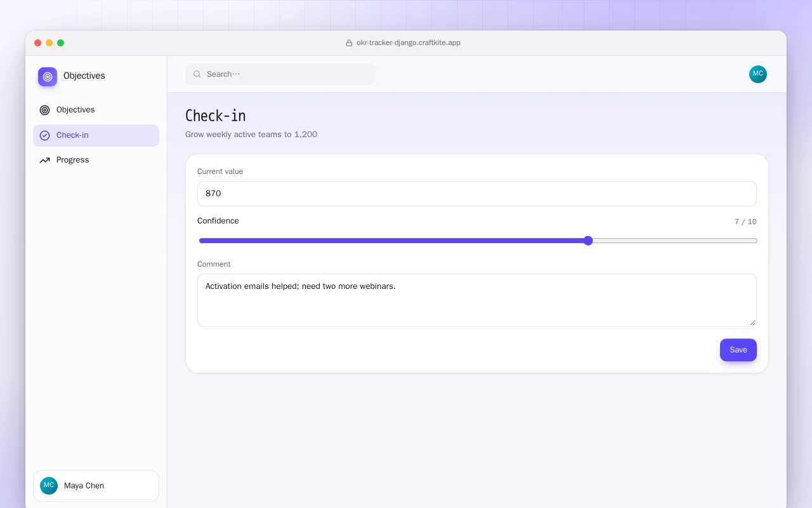This screenshot has height=508, width=812.
Task: Click the green maximize window button
Action: 60,43
